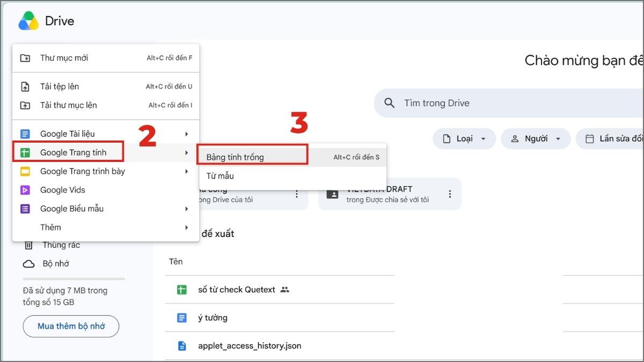Screen dimensions: 644x362
Task: Click the trash icon beside Thùng rác
Action: click(28, 245)
